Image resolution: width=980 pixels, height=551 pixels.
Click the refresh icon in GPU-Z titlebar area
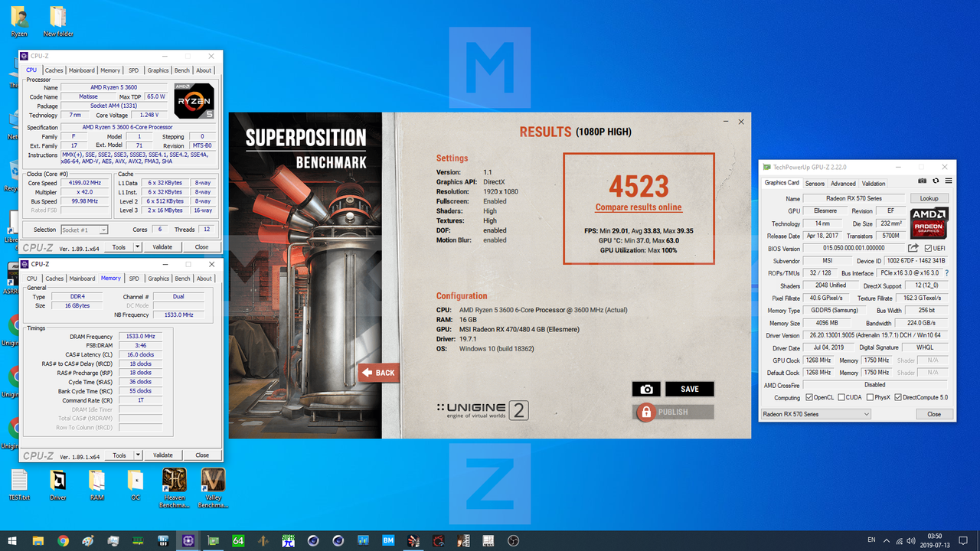tap(935, 181)
